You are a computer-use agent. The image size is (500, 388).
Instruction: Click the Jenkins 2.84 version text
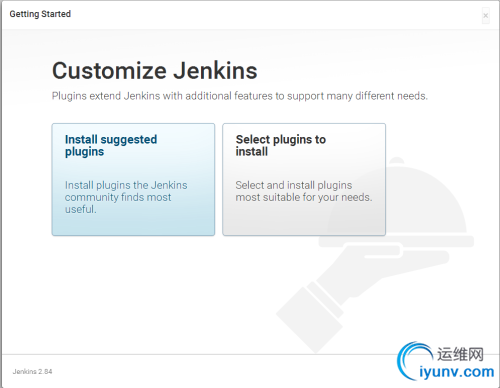coord(32,371)
